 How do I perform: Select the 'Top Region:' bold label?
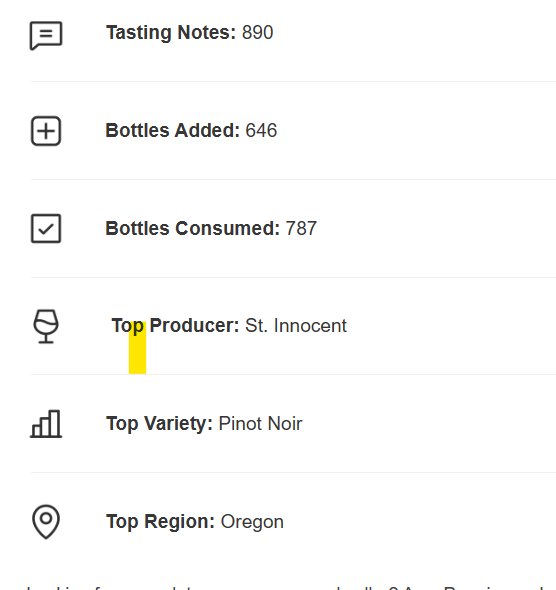pos(161,522)
